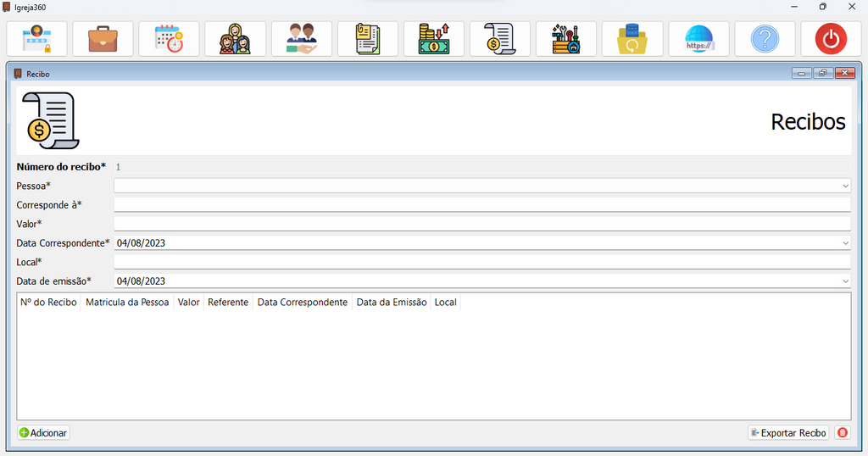Open the receipt scroll toolbar icon
This screenshot has width=868, height=456.
[500, 39]
